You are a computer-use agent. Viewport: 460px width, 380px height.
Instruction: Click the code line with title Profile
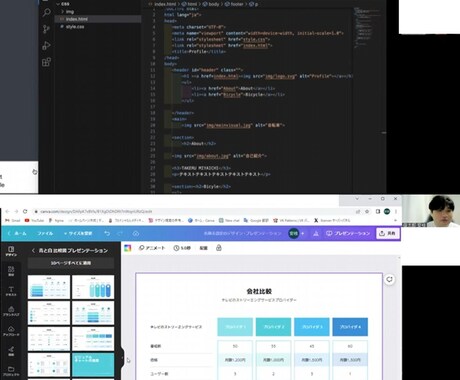point(199,52)
